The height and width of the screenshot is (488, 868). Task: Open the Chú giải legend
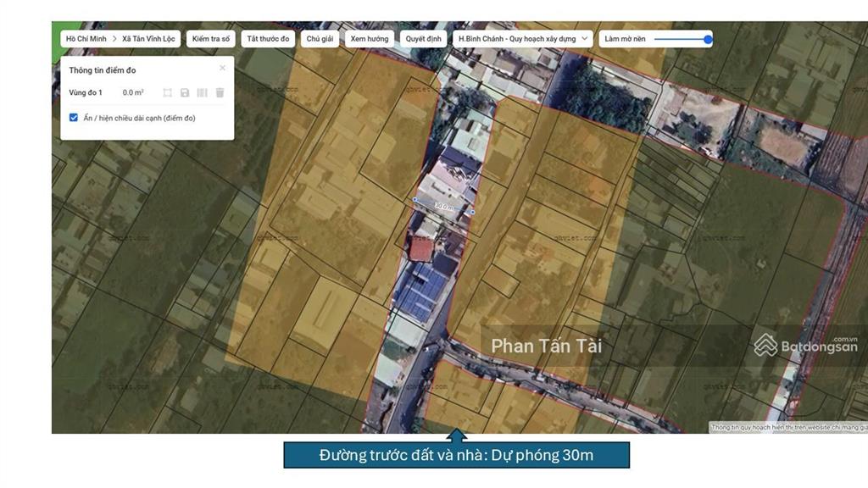[320, 39]
